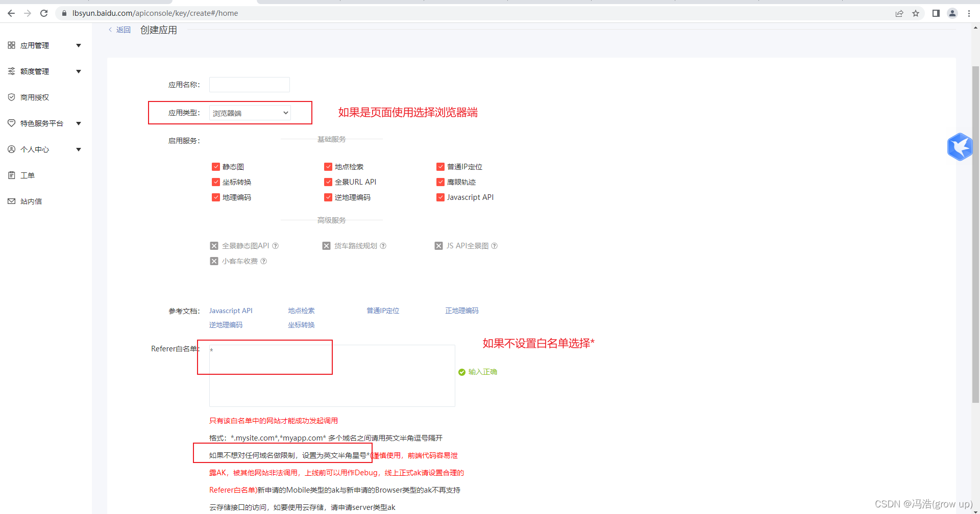Expand 应用管理 menu arrow
980x514 pixels.
(x=79, y=45)
